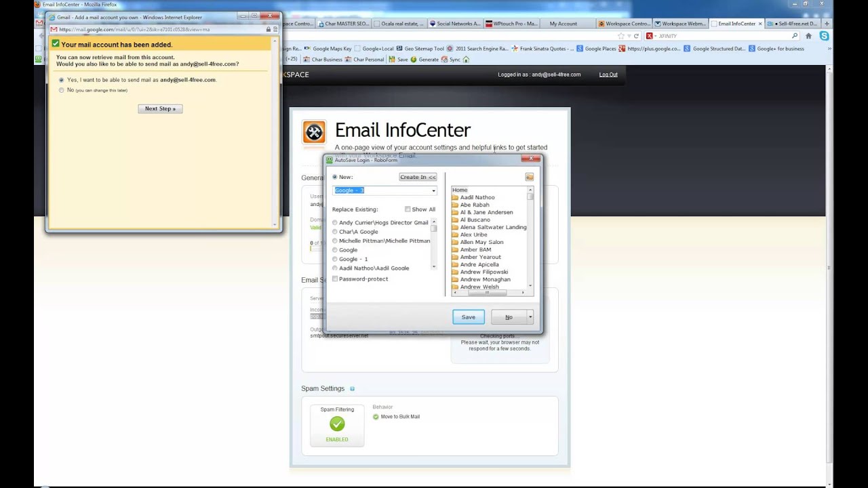This screenshot has height=488, width=868.
Task: Open the Char Personal RoboForm bookmark
Action: coord(365,59)
